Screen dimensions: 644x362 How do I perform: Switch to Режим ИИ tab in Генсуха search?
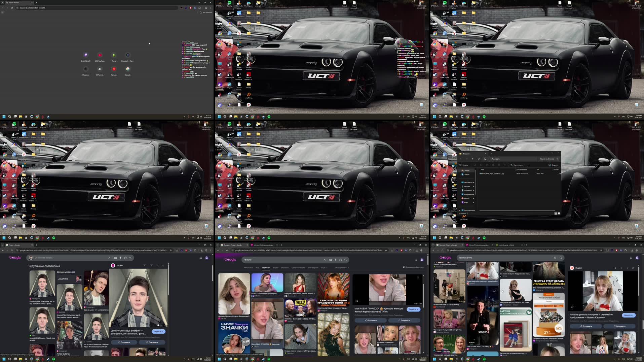coord(248,268)
